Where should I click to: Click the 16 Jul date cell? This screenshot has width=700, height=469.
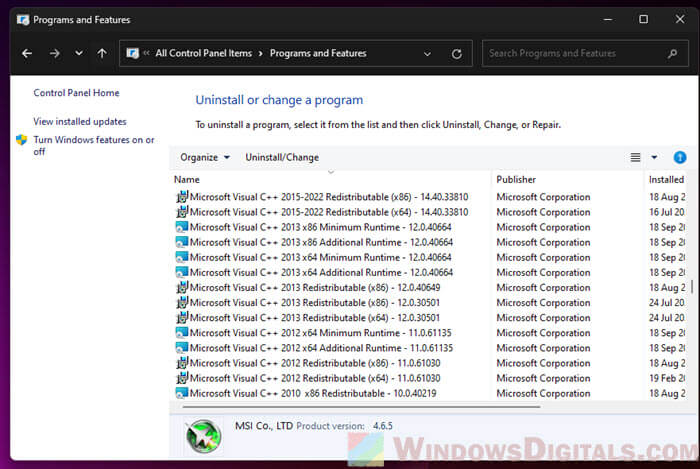click(667, 212)
